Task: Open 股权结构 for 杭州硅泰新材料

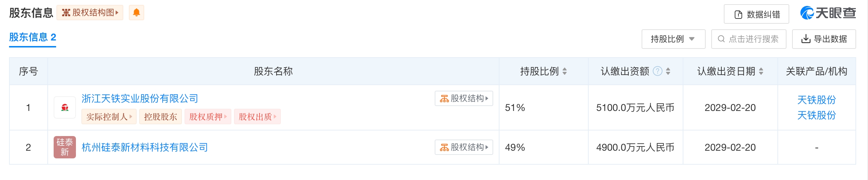Action: point(464,147)
